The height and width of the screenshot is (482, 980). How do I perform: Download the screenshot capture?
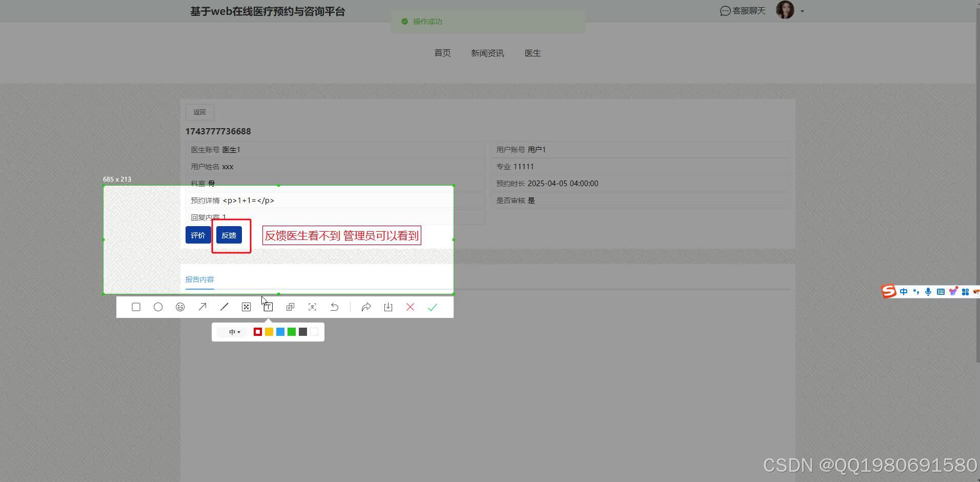388,307
